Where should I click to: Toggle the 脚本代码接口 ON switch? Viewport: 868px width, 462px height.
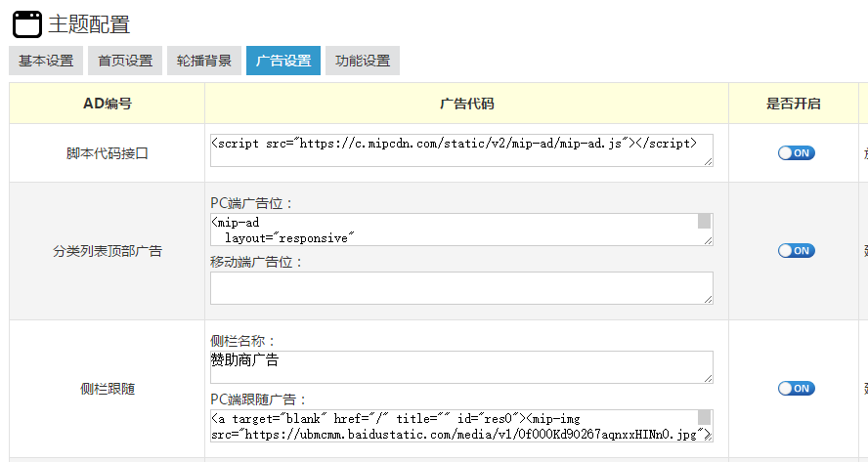point(796,153)
